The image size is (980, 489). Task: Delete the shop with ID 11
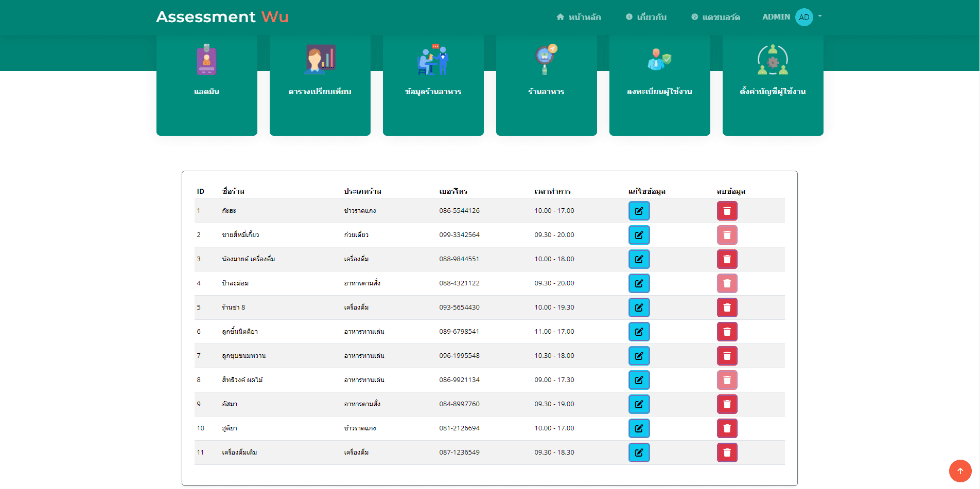(x=727, y=452)
